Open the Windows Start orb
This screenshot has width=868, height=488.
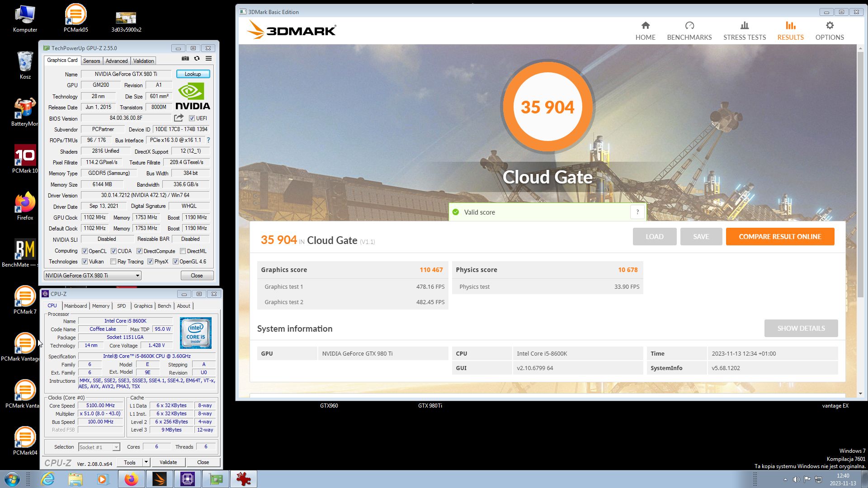coord(12,479)
